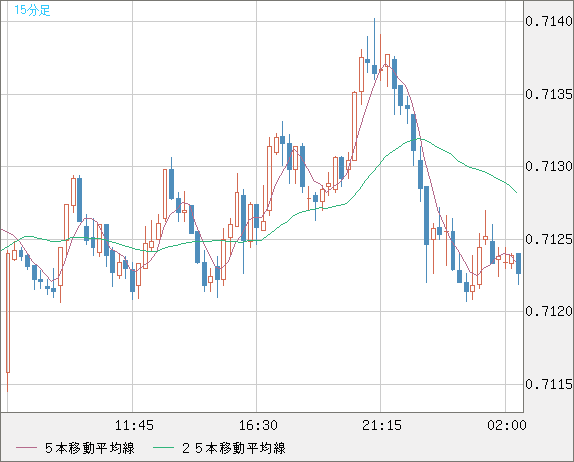Click the 21:15 time axis label
Viewport: 574px width, 462px height.
point(382,425)
